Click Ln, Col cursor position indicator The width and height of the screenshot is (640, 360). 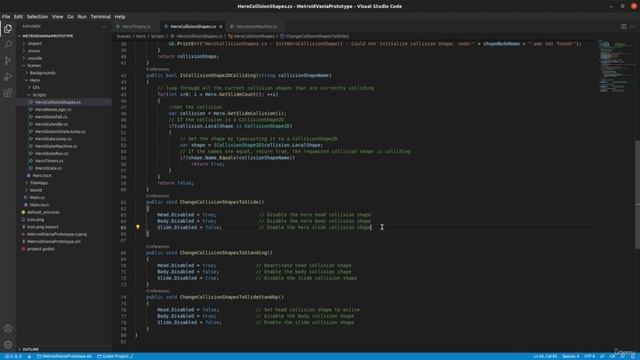(x=545, y=356)
